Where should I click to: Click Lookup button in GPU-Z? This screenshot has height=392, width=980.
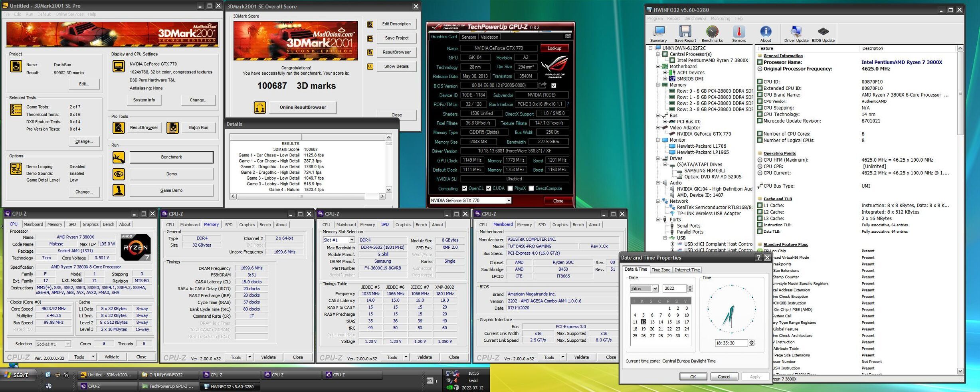tap(554, 48)
